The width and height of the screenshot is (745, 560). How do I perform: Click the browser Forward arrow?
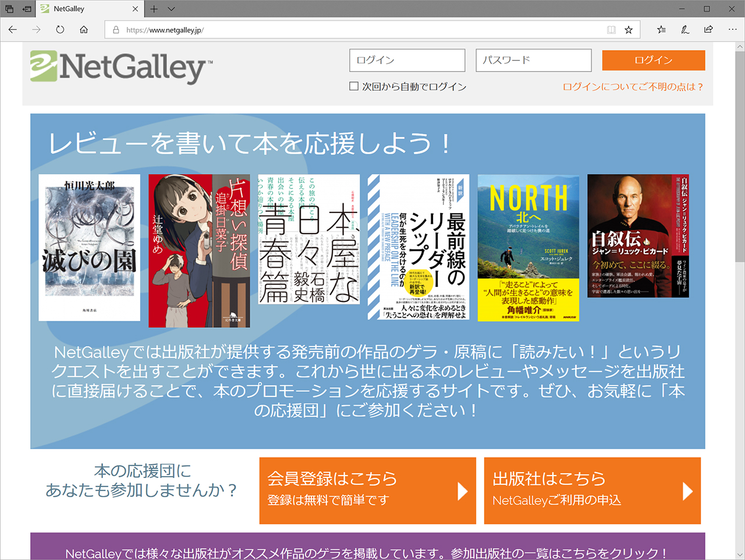pos(36,30)
